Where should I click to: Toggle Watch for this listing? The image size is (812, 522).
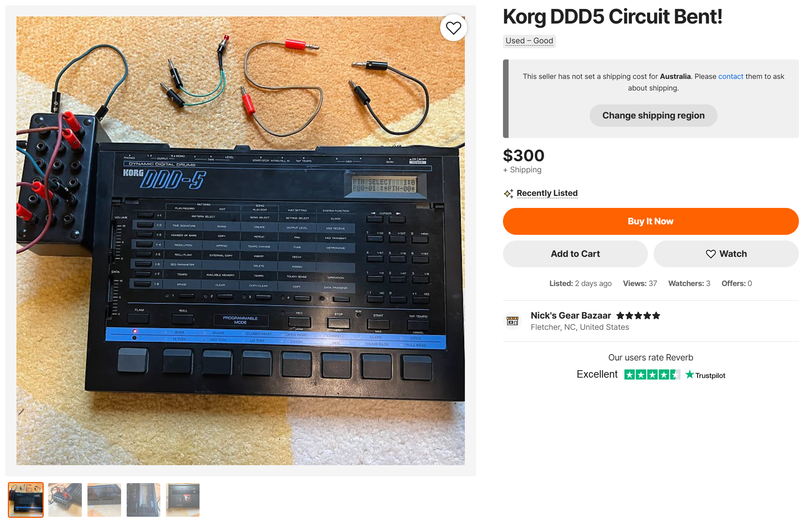pyautogui.click(x=726, y=254)
